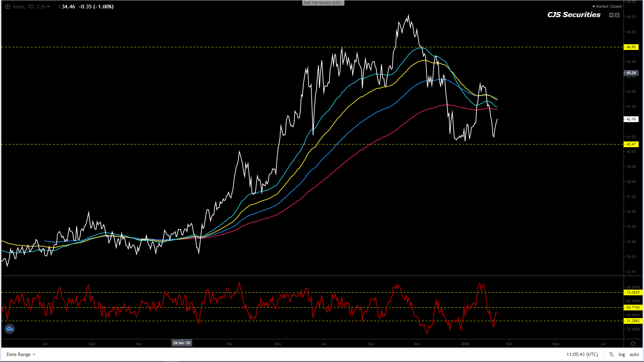Click the 28 Dec '20 date marker
The image size is (644, 362).
(181, 343)
